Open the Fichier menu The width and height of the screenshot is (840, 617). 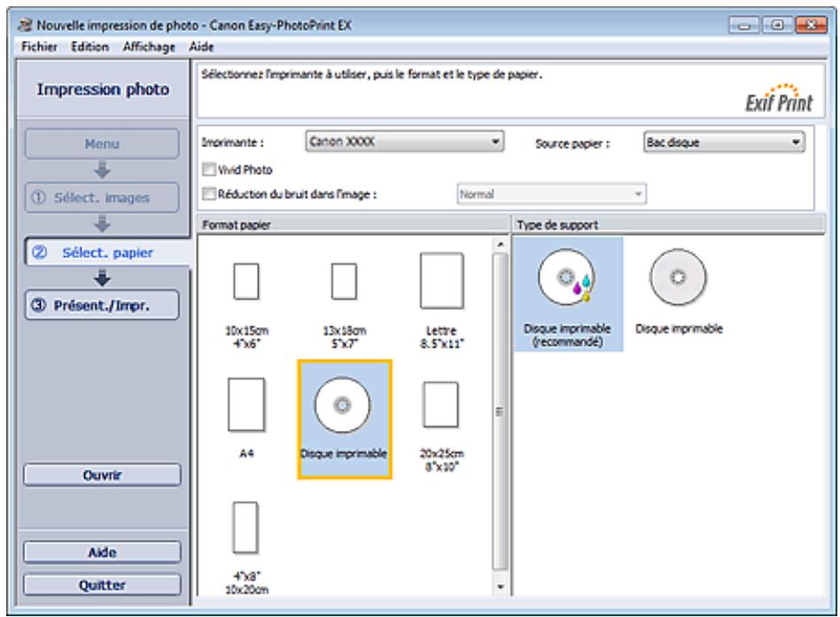click(39, 47)
